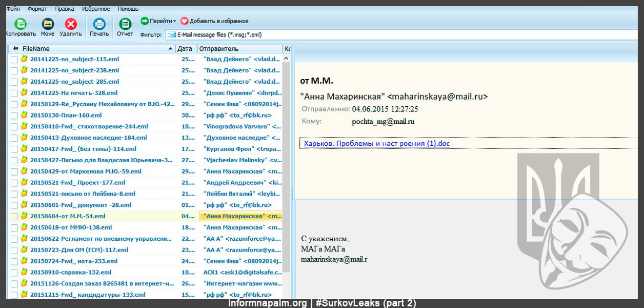
Task: Tick checkbox beside 20150604-от М.М.-54.eml
Action: coord(14,217)
